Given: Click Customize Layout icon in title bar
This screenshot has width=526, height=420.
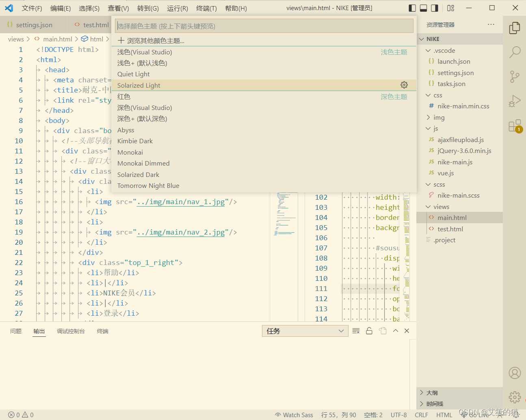Looking at the screenshot, I should click(x=450, y=8).
